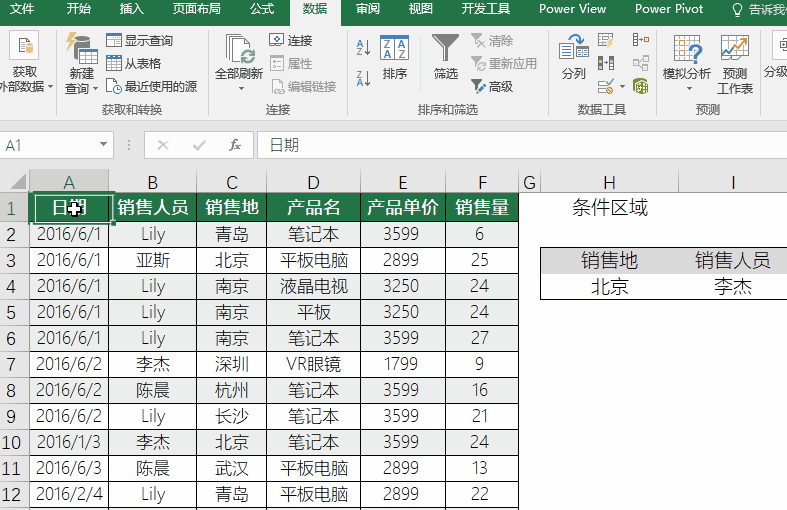
Task: Open the Power View tab
Action: [x=572, y=9]
